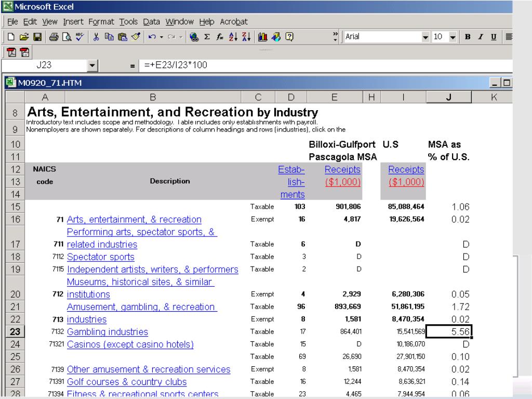The width and height of the screenshot is (532, 399).
Task: Open the Drawing toolbar icon
Action: tap(276, 37)
